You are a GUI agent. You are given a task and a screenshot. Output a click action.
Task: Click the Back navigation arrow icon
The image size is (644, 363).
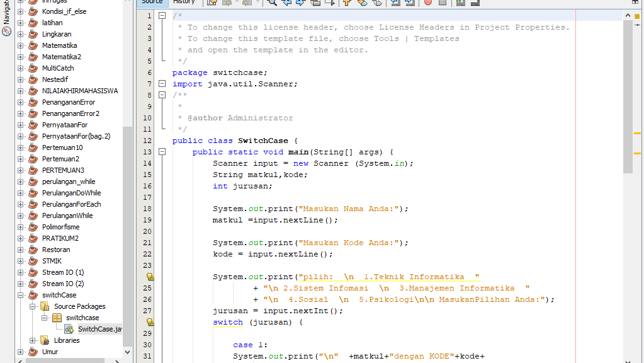pos(228,3)
